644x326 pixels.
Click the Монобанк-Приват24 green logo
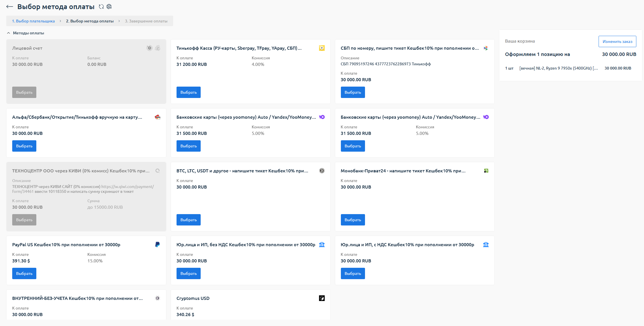(486, 171)
